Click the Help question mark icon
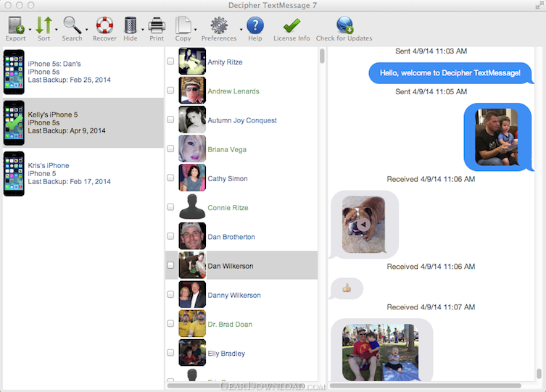The width and height of the screenshot is (546, 392). 255,25
